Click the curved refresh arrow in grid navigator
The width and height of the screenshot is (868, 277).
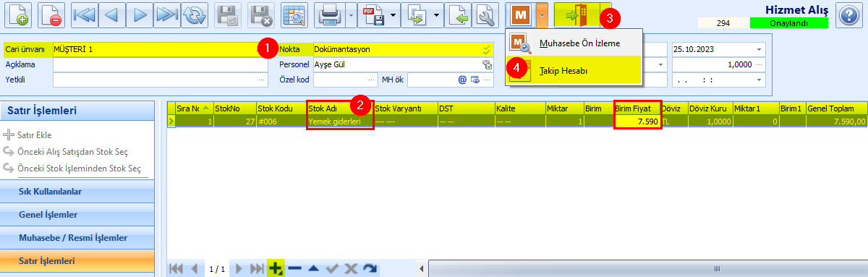click(370, 268)
